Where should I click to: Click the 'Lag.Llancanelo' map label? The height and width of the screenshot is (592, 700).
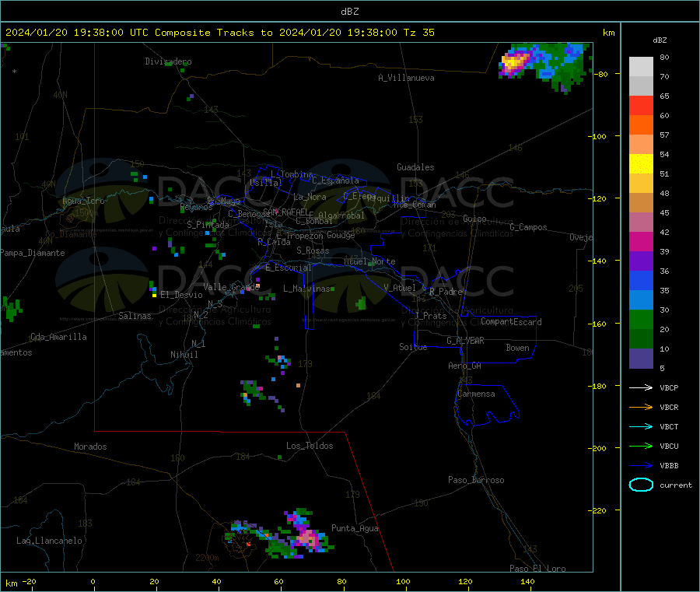tap(49, 541)
